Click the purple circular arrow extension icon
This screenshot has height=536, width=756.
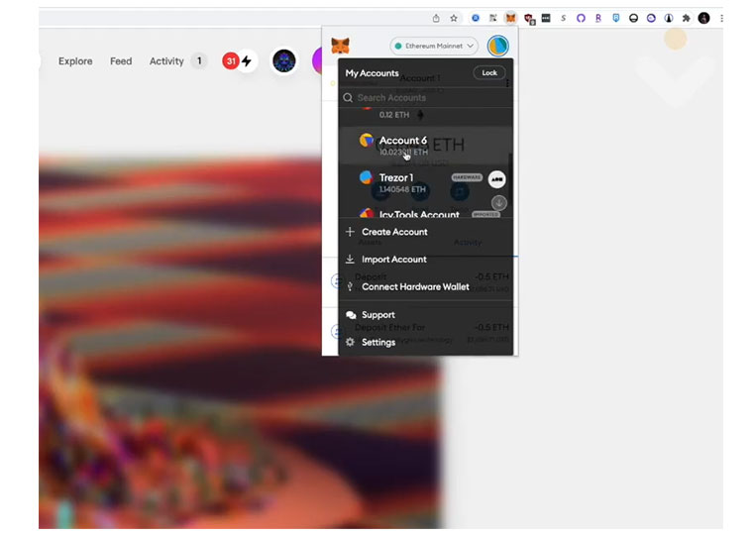click(581, 18)
